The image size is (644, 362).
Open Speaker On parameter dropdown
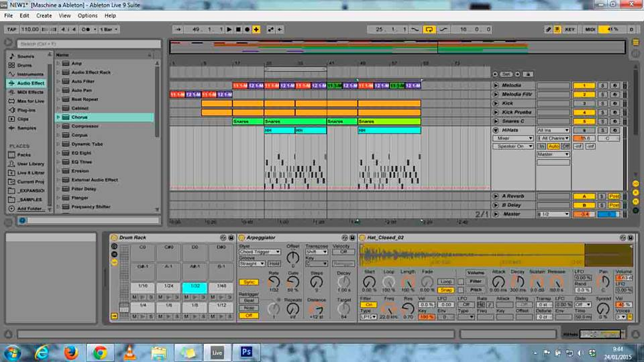[x=513, y=146]
